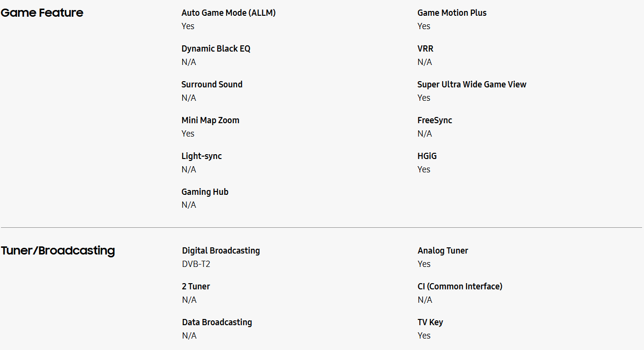Select the DVB-T2 value text
Viewport: 644px width, 350px height.
tap(196, 264)
